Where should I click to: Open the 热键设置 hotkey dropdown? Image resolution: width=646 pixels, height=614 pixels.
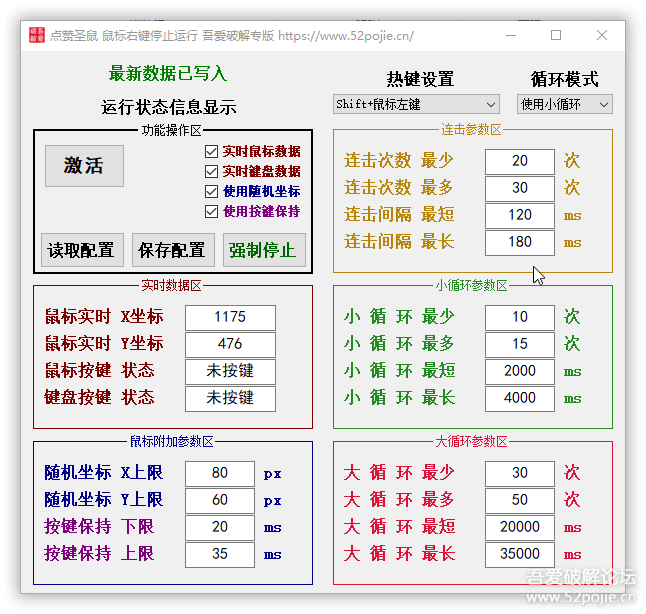click(416, 104)
